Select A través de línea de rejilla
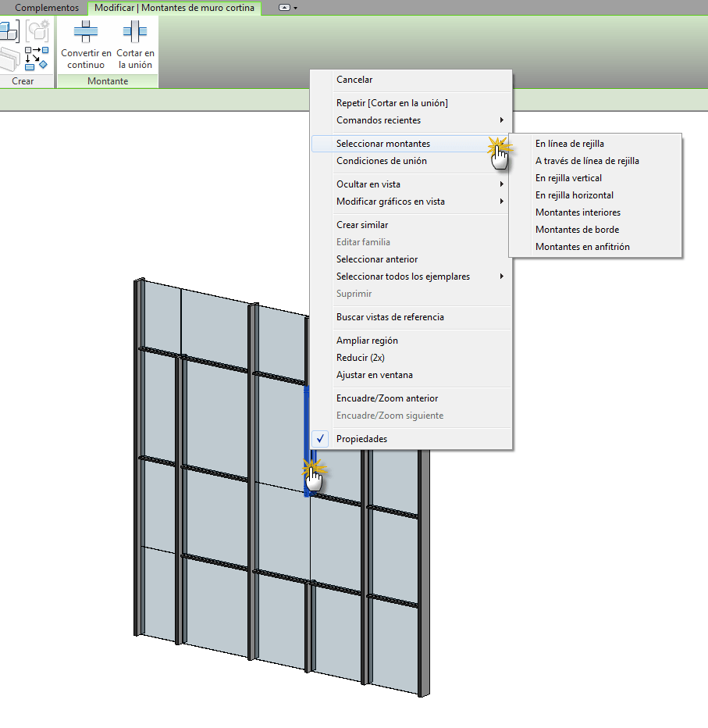 [x=596, y=161]
